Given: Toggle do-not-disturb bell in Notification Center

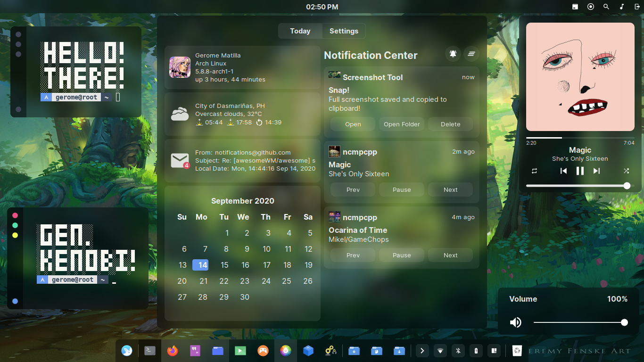Looking at the screenshot, I should coord(453,54).
